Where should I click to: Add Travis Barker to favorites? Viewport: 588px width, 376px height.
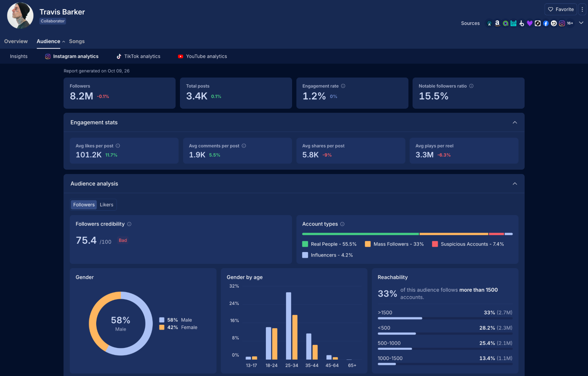pyautogui.click(x=561, y=9)
